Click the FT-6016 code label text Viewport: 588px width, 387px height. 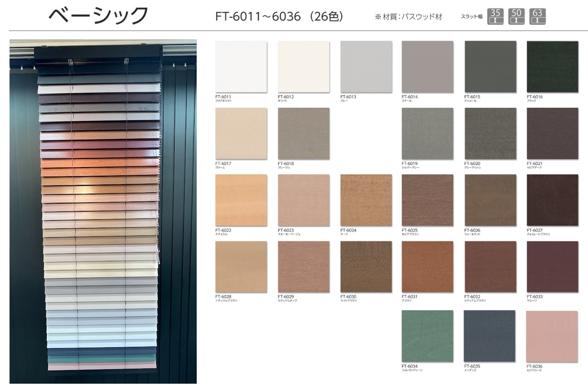pyautogui.click(x=535, y=97)
